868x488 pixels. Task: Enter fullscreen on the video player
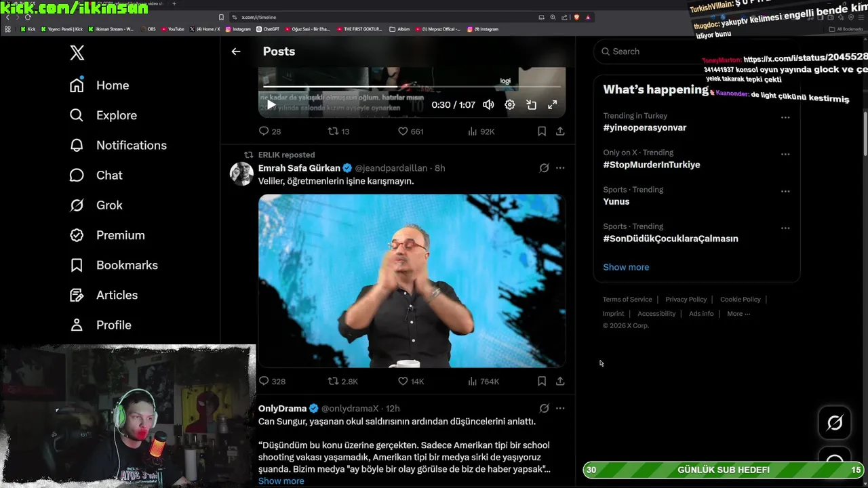click(553, 104)
